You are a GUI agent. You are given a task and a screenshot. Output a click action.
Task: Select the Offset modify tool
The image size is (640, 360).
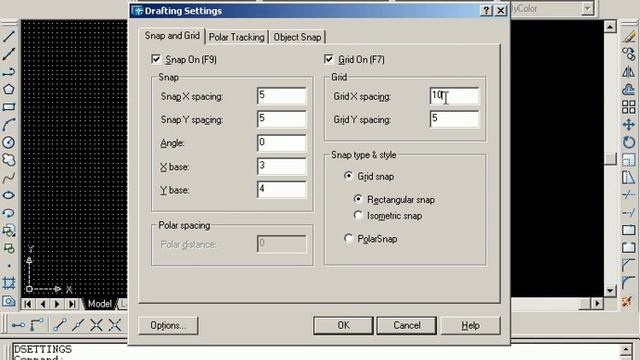pyautogui.click(x=629, y=89)
